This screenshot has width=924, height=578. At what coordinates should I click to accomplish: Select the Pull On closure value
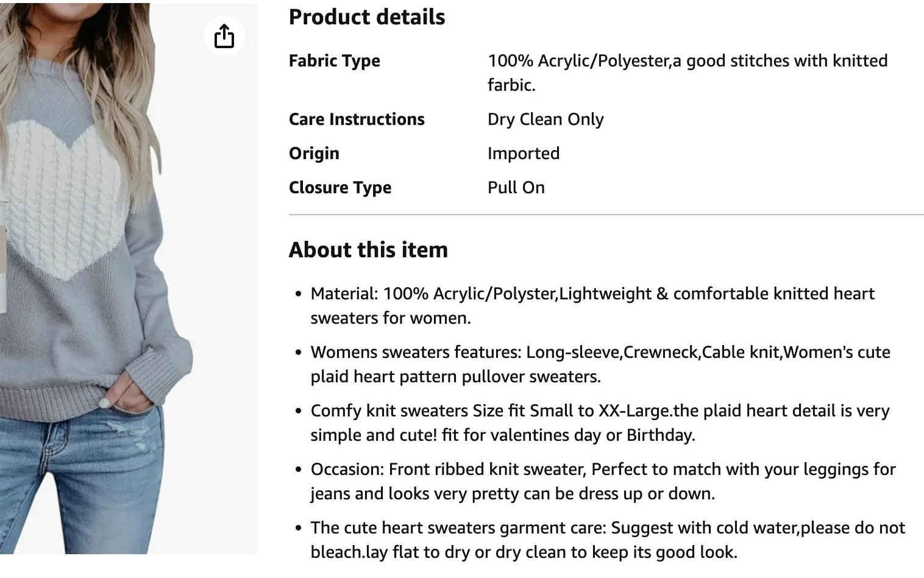click(516, 187)
